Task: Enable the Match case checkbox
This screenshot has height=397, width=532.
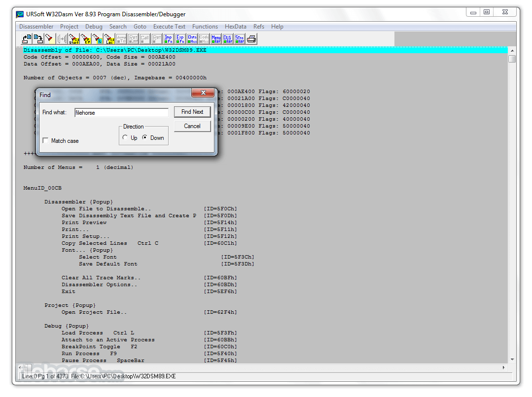Action: tap(45, 140)
